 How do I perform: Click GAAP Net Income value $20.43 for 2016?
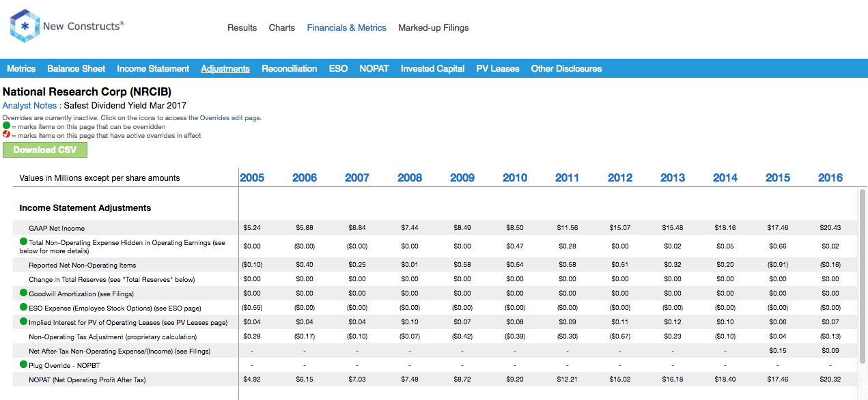pyautogui.click(x=830, y=228)
